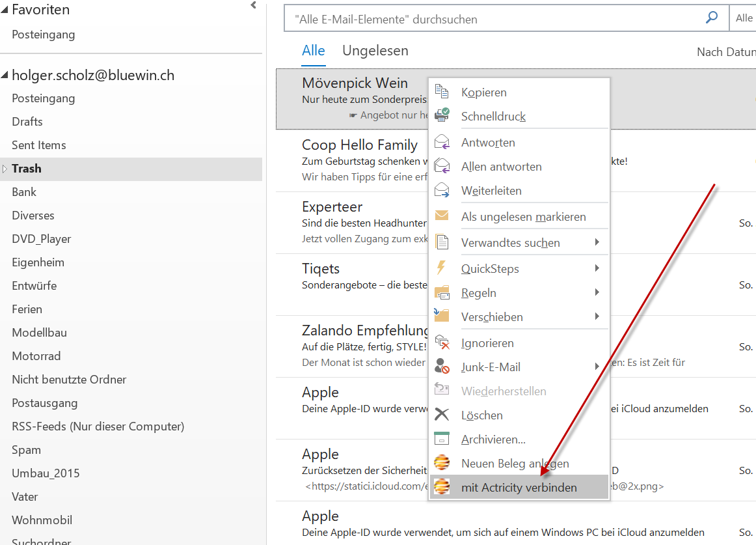Switch to the Ungelesen tab
The height and width of the screenshot is (545, 756).
coord(375,50)
